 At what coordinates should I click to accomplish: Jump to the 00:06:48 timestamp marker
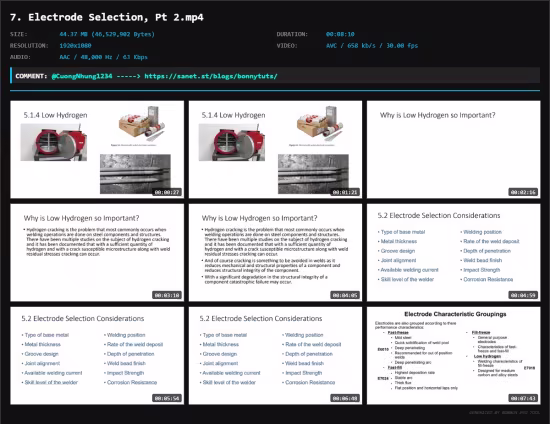(345, 398)
